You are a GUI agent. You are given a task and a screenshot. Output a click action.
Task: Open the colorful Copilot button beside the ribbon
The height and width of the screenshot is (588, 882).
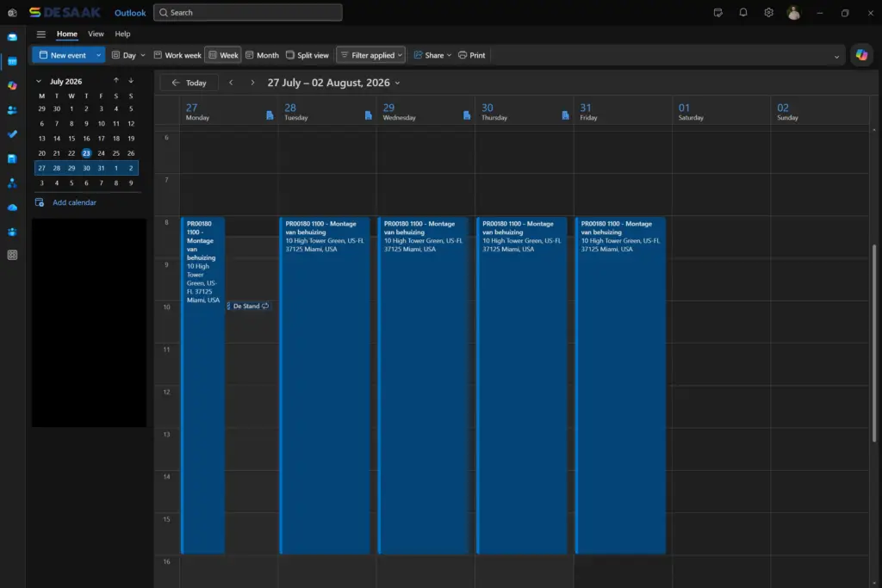coord(861,55)
